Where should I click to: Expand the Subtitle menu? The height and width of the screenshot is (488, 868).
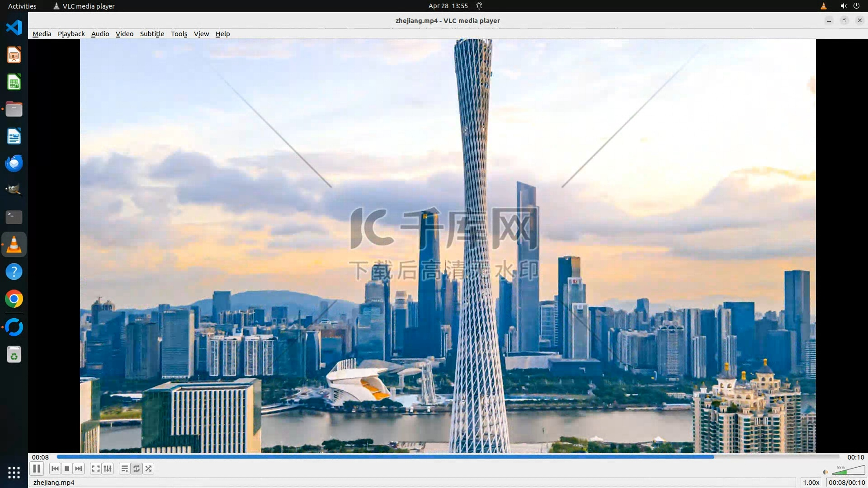click(152, 34)
